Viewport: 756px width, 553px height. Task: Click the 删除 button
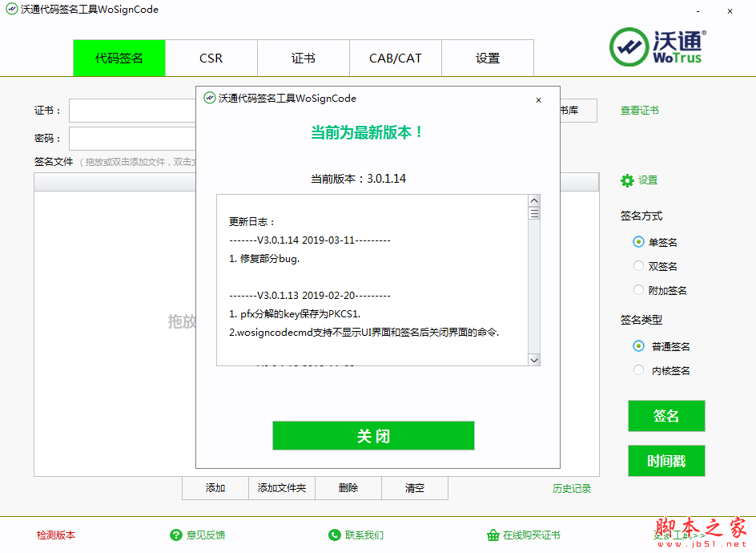pyautogui.click(x=348, y=488)
